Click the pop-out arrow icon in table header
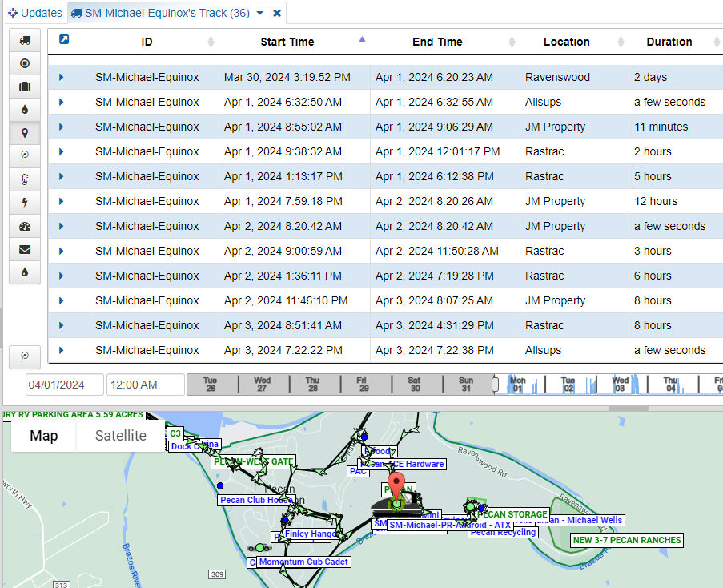The image size is (723, 588). 64,40
